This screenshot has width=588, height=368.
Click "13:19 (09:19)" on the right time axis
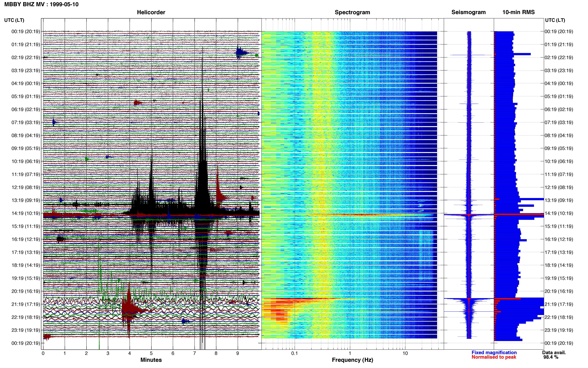point(559,200)
